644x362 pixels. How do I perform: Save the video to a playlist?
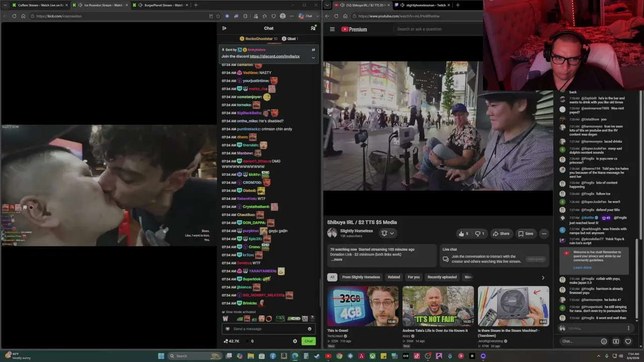[x=526, y=233]
